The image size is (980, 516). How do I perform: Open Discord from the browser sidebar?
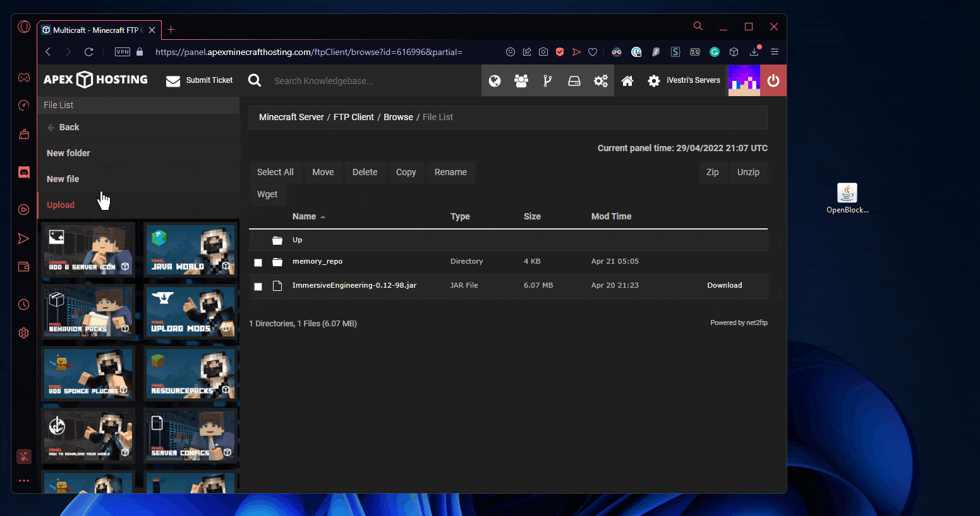click(x=23, y=171)
